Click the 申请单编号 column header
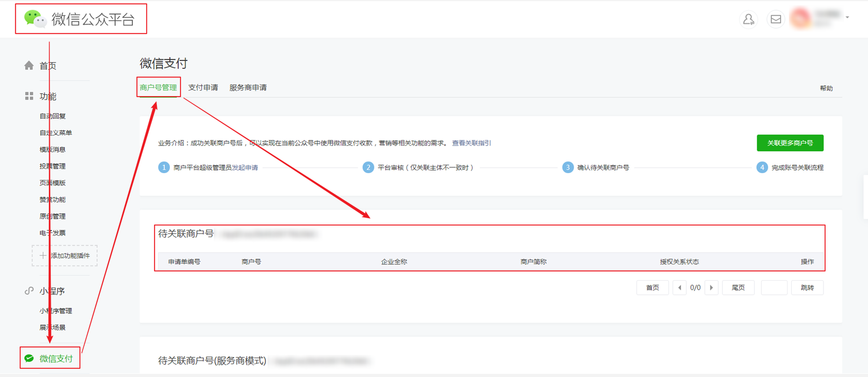Viewport: 868px width, 377px height. [x=184, y=262]
